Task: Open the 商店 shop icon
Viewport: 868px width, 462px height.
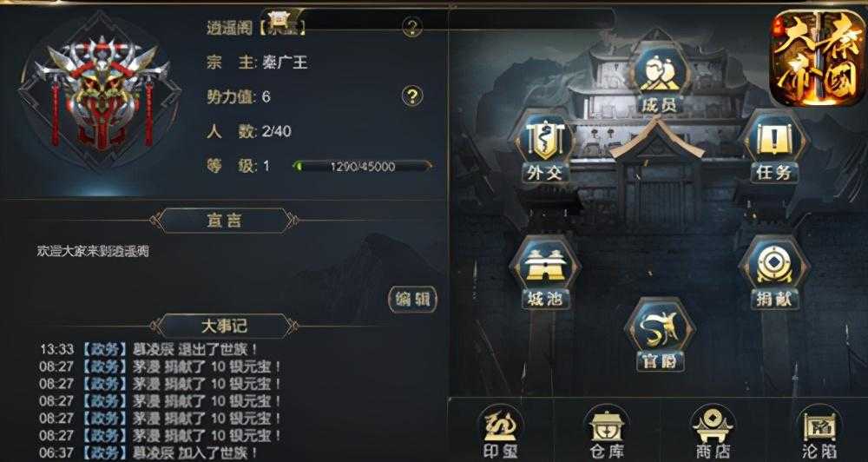Action: pos(713,433)
